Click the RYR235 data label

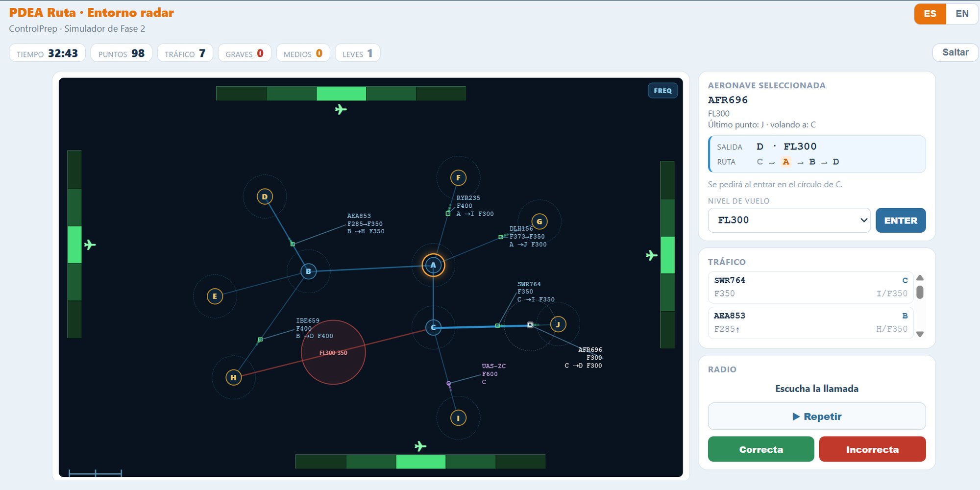click(475, 206)
